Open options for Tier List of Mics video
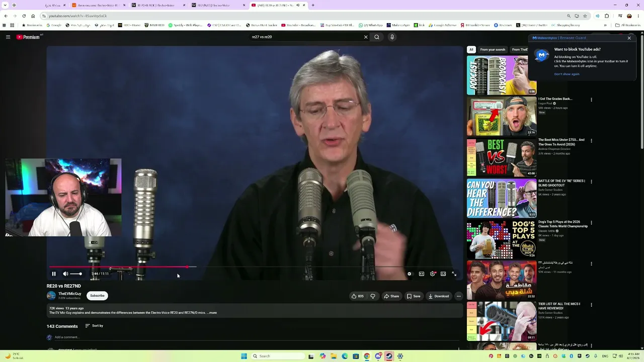644x362 pixels. point(591,305)
